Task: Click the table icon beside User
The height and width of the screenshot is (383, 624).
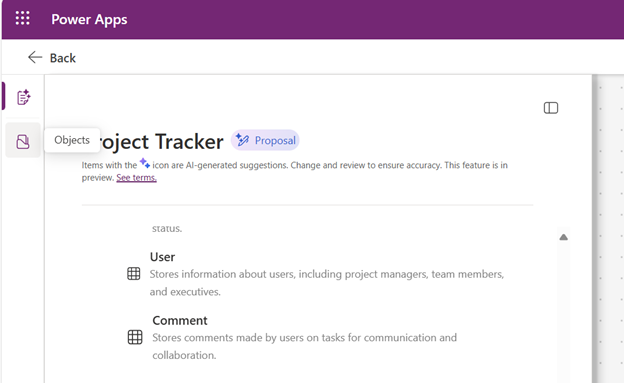Action: 134,274
